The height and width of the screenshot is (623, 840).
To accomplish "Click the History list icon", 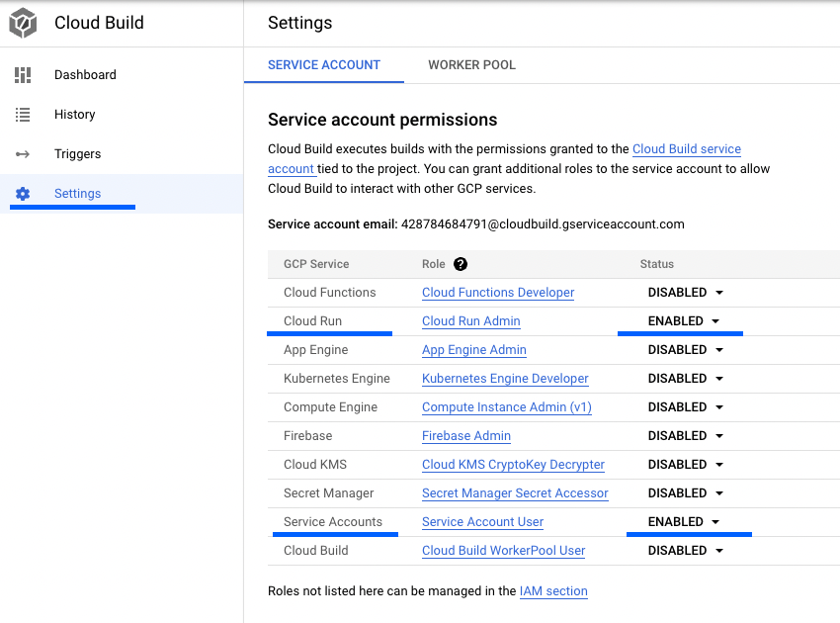I will click(x=23, y=115).
